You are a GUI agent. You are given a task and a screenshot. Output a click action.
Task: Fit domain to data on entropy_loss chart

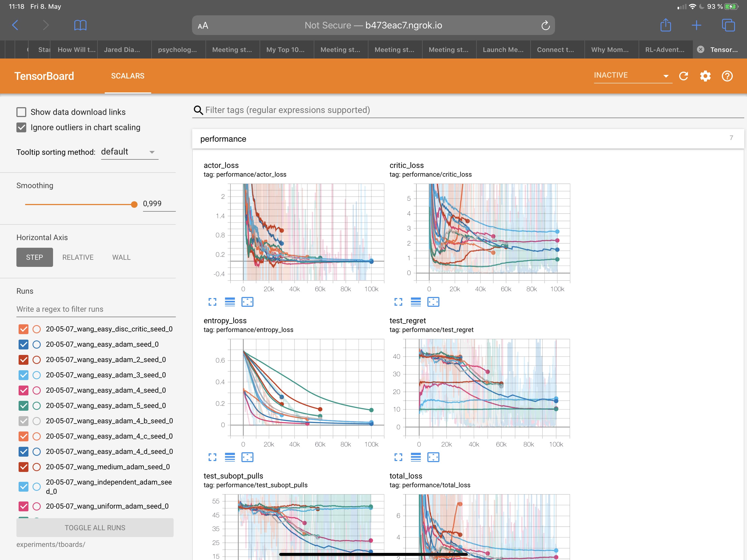coord(247,457)
